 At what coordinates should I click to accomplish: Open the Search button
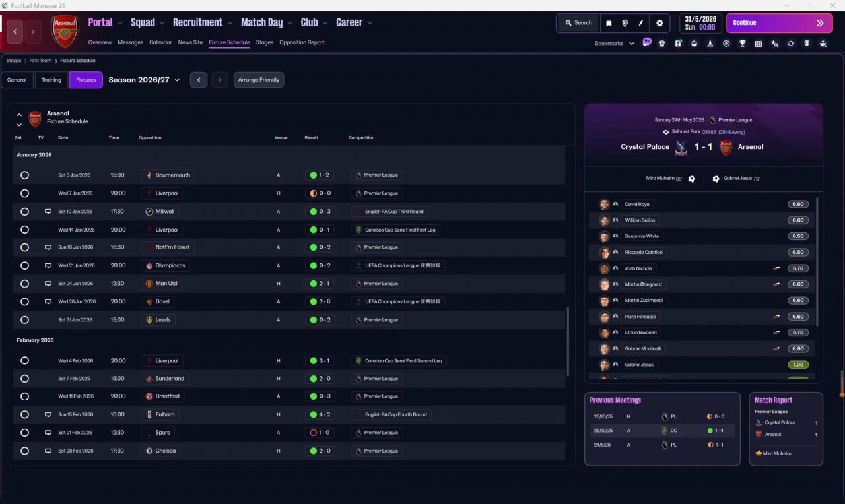point(578,23)
